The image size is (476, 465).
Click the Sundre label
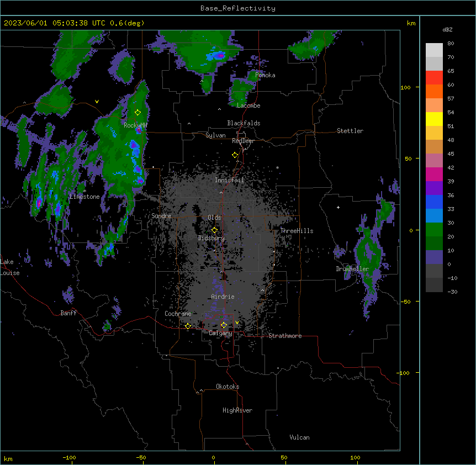click(161, 216)
